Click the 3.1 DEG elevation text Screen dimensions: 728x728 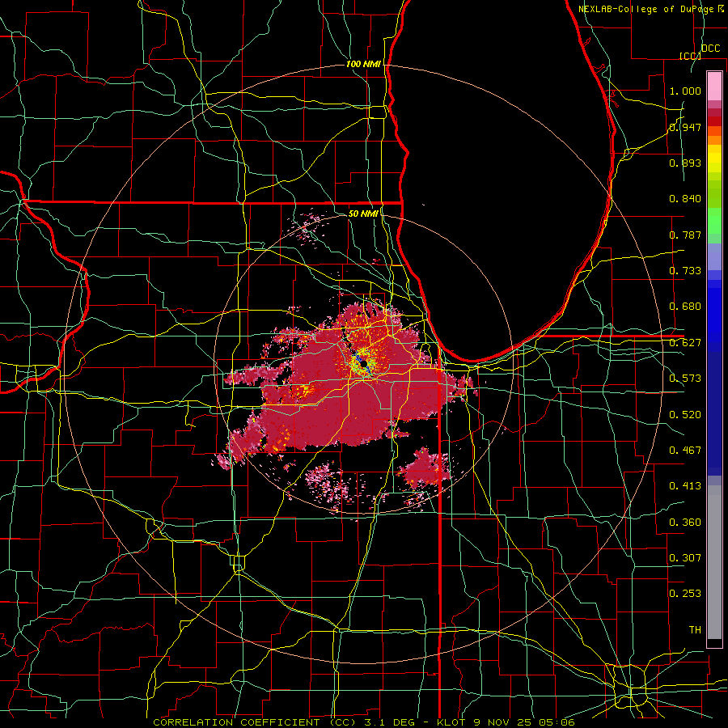coord(390,722)
